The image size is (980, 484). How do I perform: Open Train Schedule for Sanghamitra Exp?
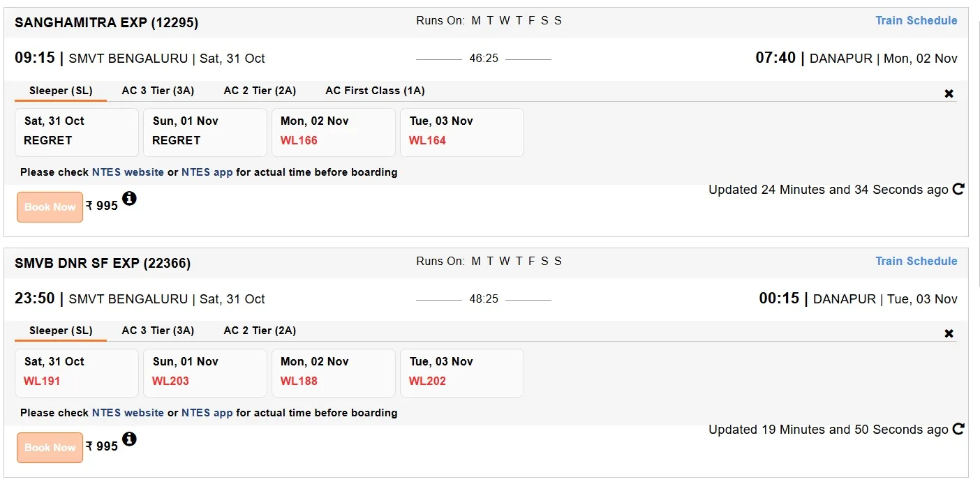pyautogui.click(x=916, y=20)
